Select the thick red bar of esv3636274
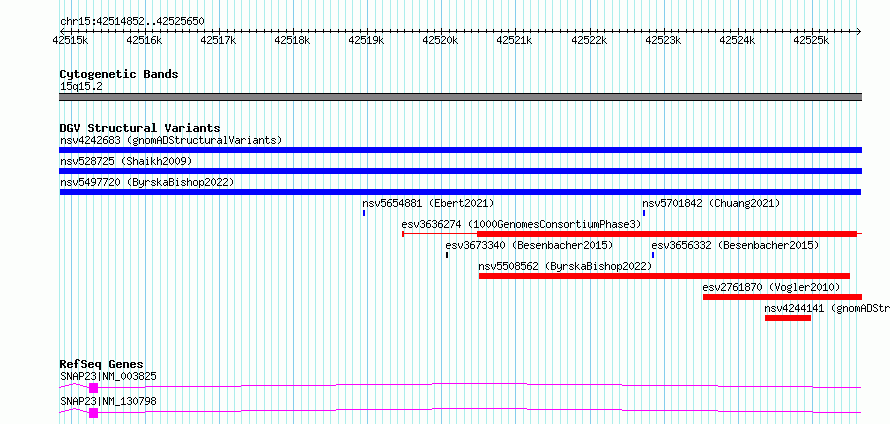Viewport: 890px width, 424px height. [666, 234]
